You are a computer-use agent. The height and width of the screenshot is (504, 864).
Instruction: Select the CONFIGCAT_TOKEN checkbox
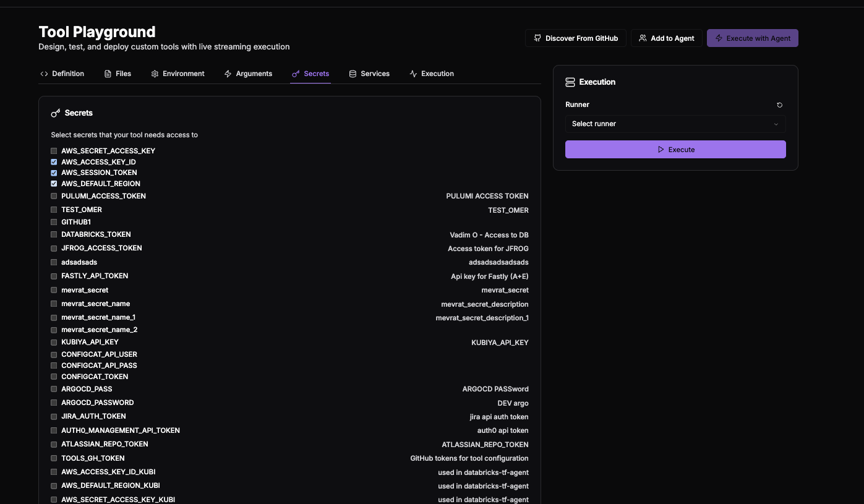click(54, 377)
